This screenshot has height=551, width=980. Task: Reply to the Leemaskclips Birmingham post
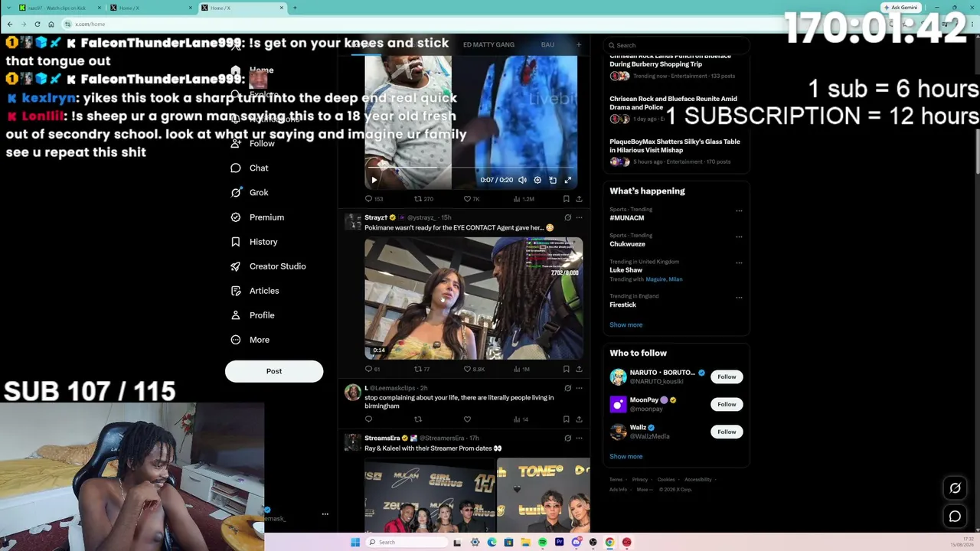pos(368,419)
